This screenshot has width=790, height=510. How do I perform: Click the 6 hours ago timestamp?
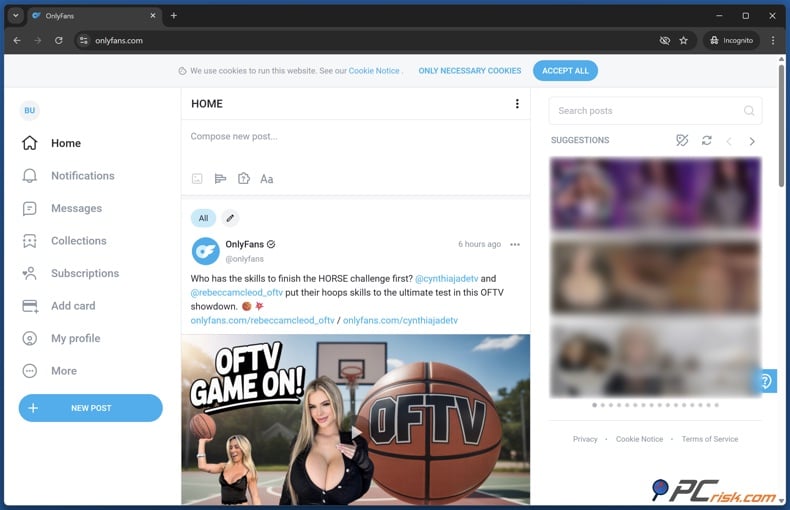tap(480, 244)
